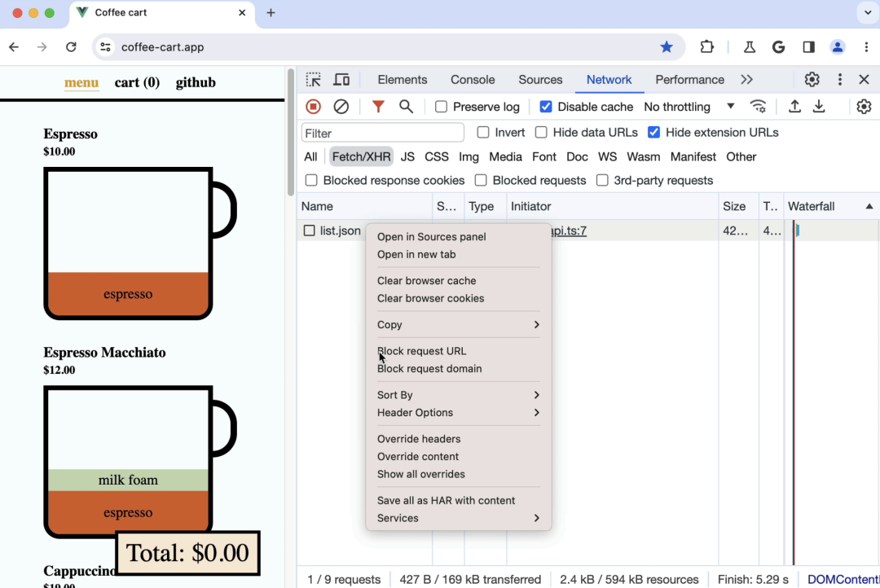Screen dimensions: 880x588
Task: Expand the Services submenu
Action: [x=458, y=518]
